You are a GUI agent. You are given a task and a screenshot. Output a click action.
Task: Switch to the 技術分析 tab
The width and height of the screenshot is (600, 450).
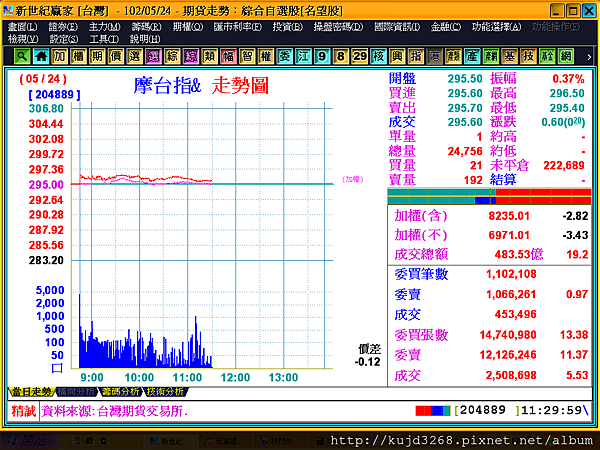[165, 392]
